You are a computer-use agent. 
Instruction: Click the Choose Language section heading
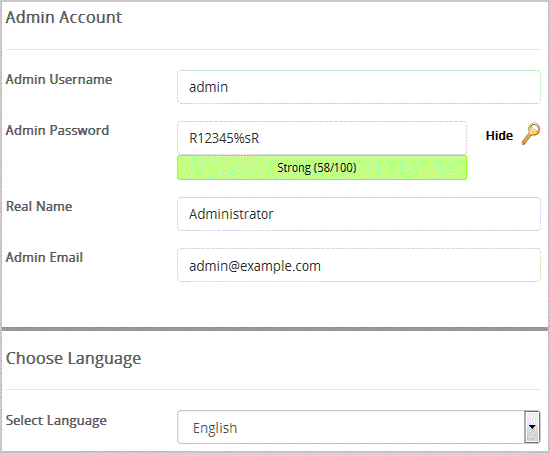tap(73, 359)
